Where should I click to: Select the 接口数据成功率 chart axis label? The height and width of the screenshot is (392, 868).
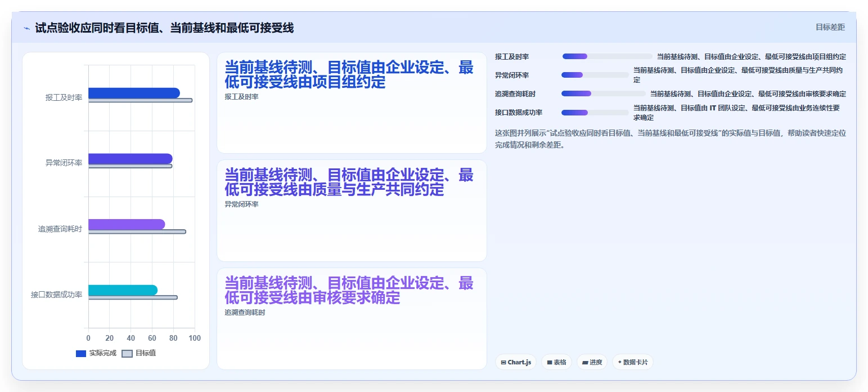point(57,295)
